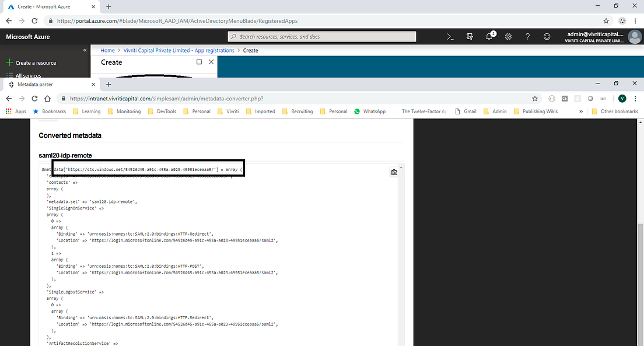Click the Microsoft Azure logo text
The image size is (644, 346).
pyautogui.click(x=28, y=37)
